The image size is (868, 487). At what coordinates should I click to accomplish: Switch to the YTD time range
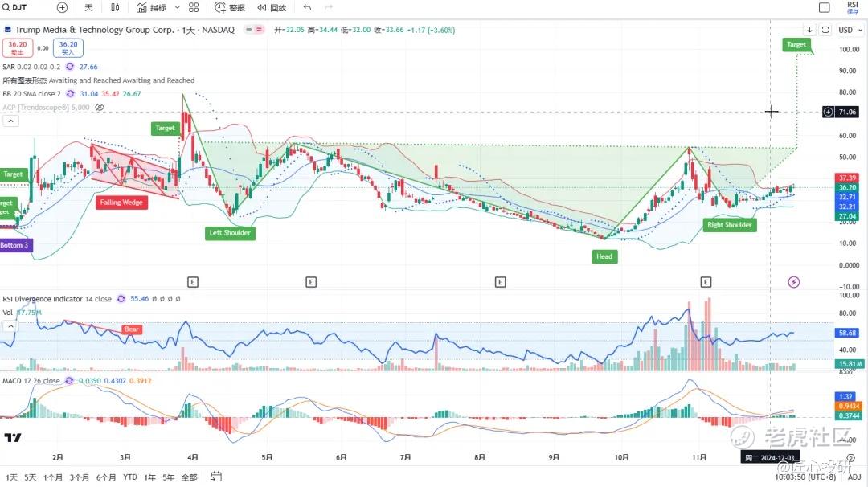[x=130, y=477]
